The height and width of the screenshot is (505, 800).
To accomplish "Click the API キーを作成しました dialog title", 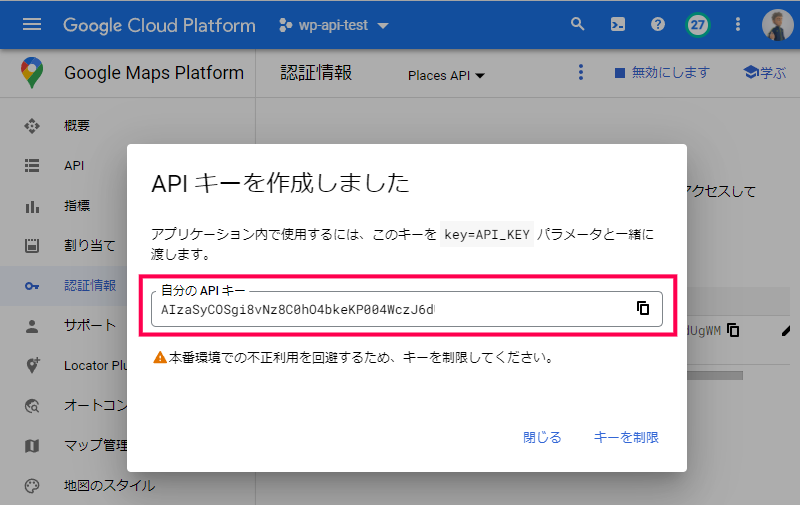I will 280,183.
